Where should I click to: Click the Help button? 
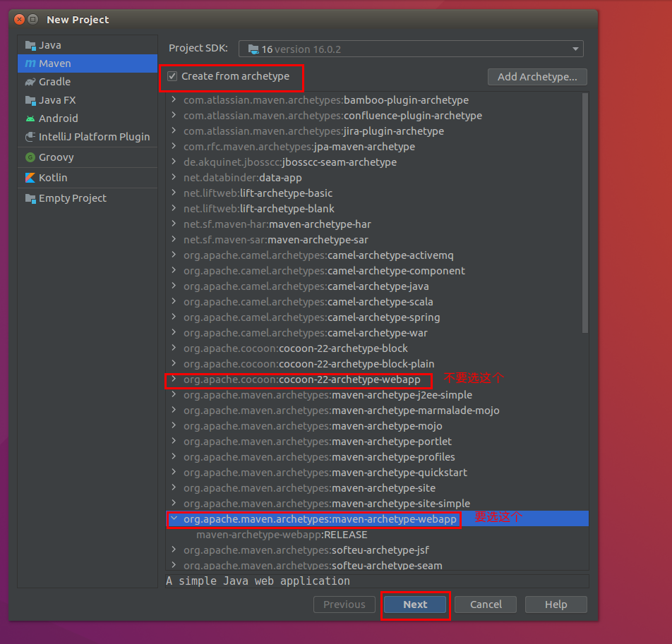coord(556,604)
